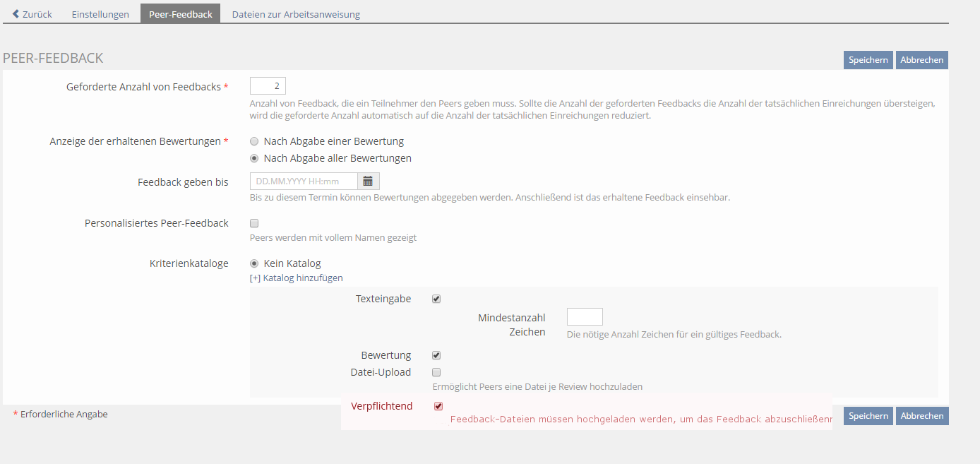Toggle the Texteingabe checkbox
This screenshot has height=464, width=980.
click(436, 299)
